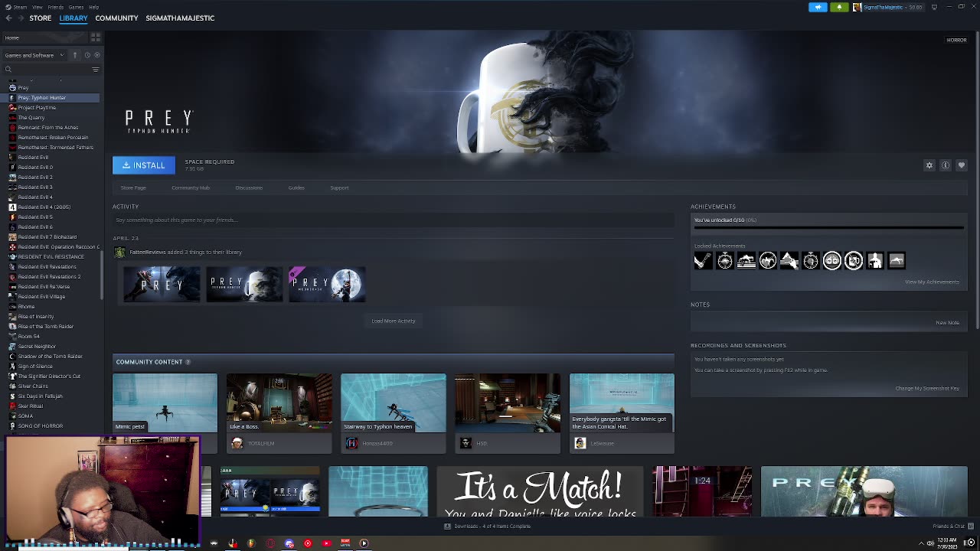Click View My Achievements link
Image resolution: width=980 pixels, height=551 pixels.
tap(932, 282)
